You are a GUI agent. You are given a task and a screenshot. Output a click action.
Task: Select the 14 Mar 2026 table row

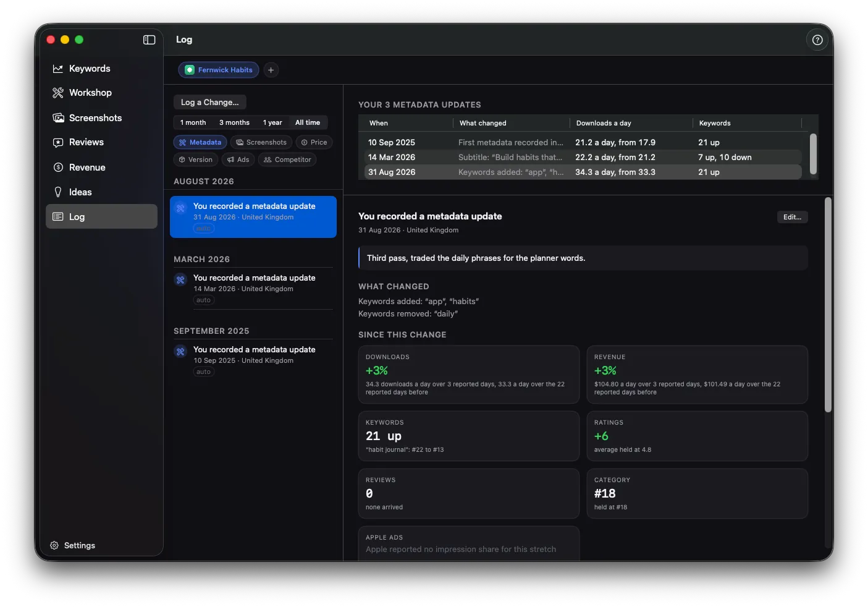[x=583, y=157]
